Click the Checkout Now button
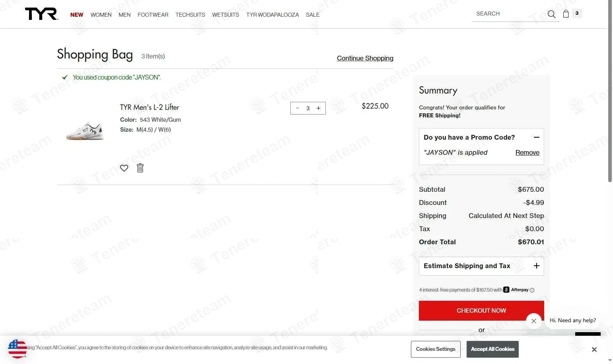This screenshot has height=364, width=613. point(481,310)
